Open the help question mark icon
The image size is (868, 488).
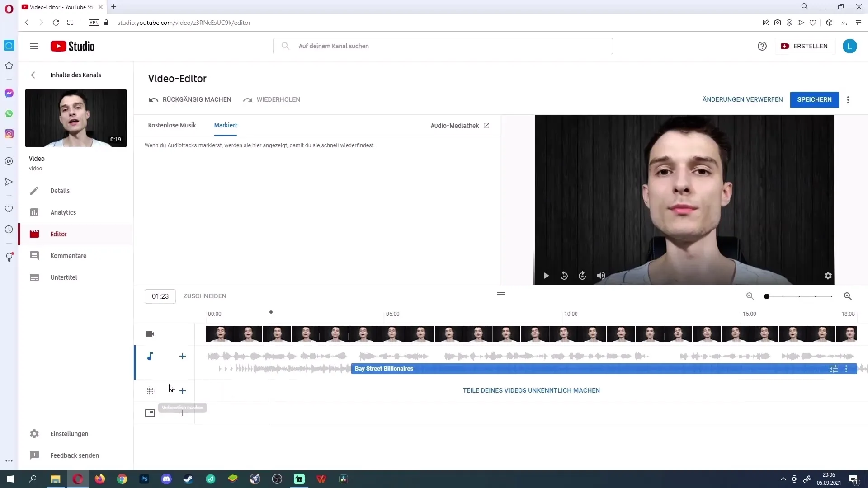[x=762, y=46]
